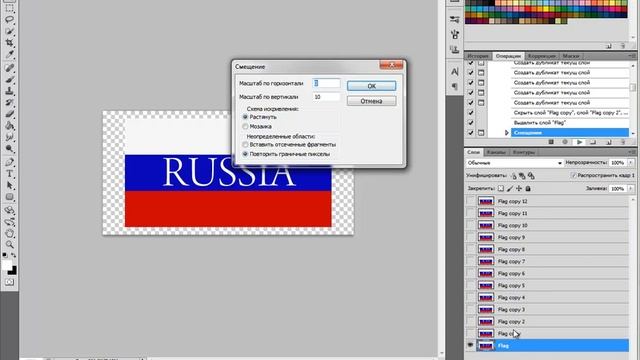Switch to the 'История' tab
This screenshot has height=360, width=640.
click(478, 56)
